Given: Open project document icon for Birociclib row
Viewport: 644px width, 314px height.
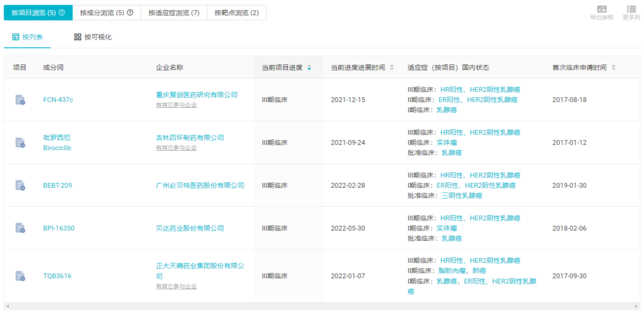Looking at the screenshot, I should tap(20, 142).
